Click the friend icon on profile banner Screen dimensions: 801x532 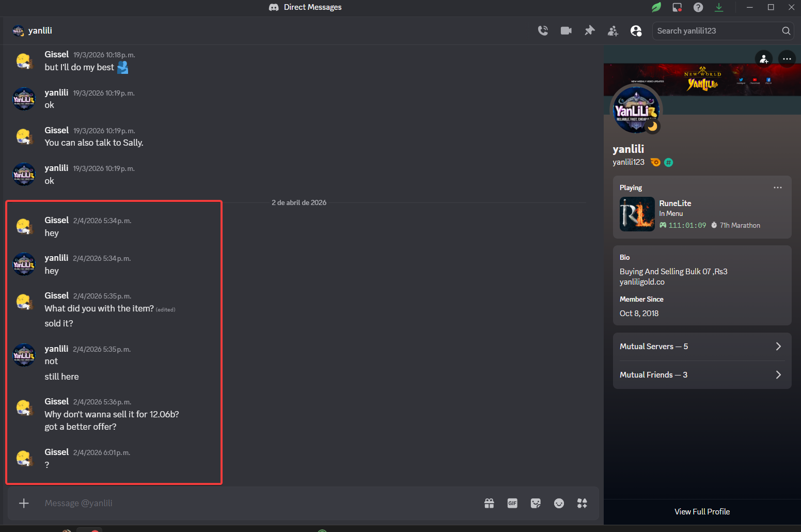click(x=764, y=59)
